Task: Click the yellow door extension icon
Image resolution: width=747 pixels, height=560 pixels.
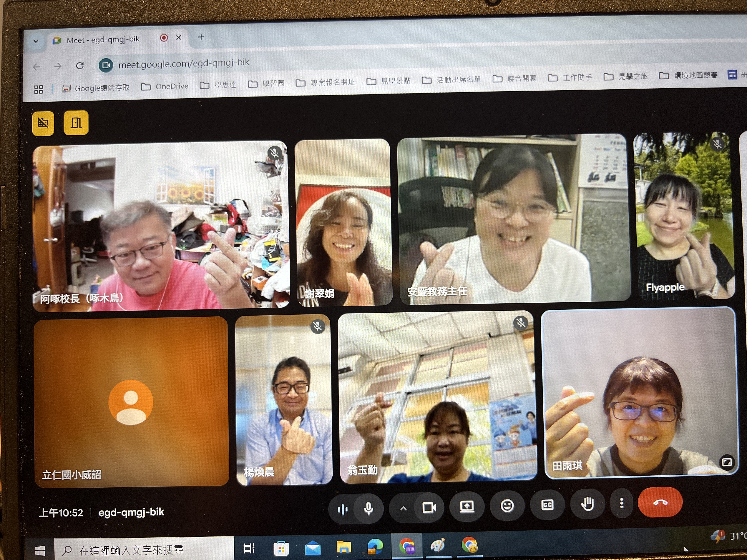Action: 76,123
